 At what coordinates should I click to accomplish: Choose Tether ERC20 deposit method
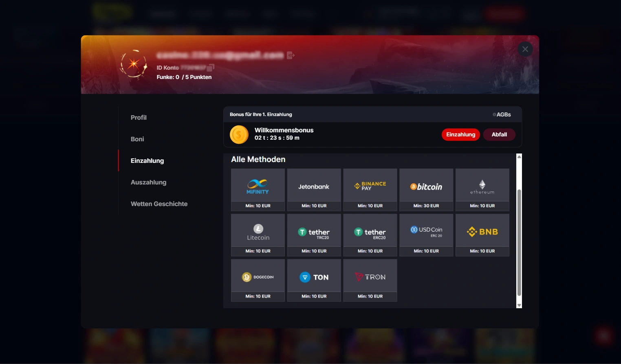coord(370,235)
